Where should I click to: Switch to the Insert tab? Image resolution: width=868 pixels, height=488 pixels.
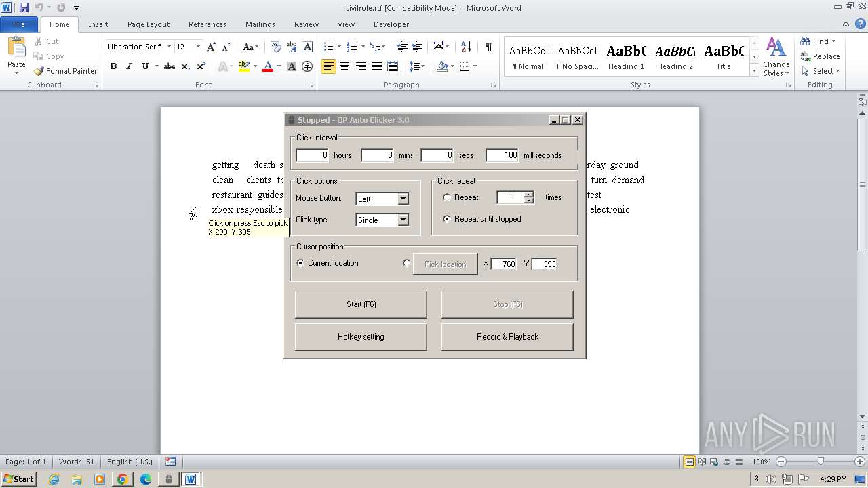tap(98, 24)
